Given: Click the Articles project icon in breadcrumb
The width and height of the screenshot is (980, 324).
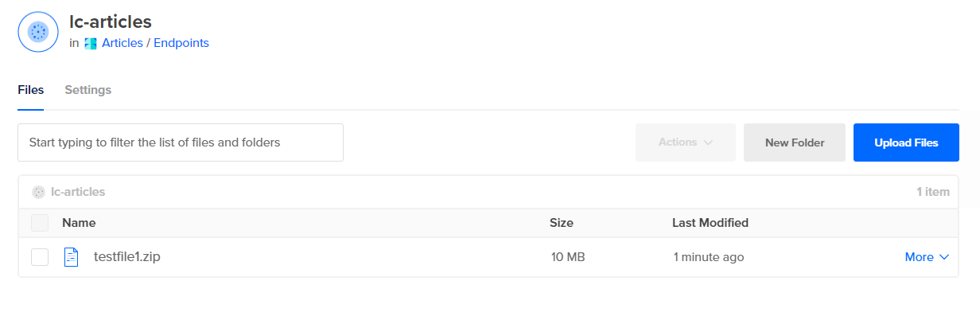Looking at the screenshot, I should tap(90, 43).
